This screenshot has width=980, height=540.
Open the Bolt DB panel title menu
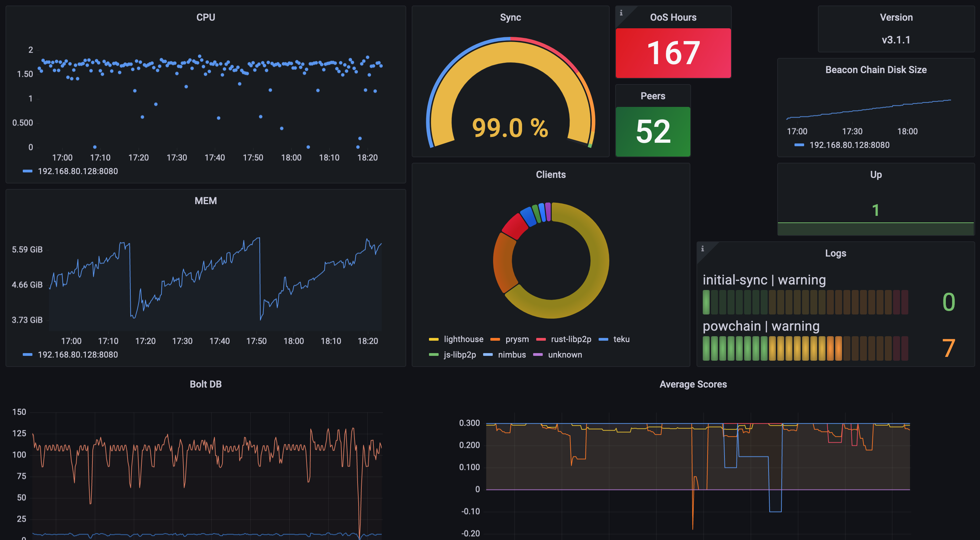point(206,384)
